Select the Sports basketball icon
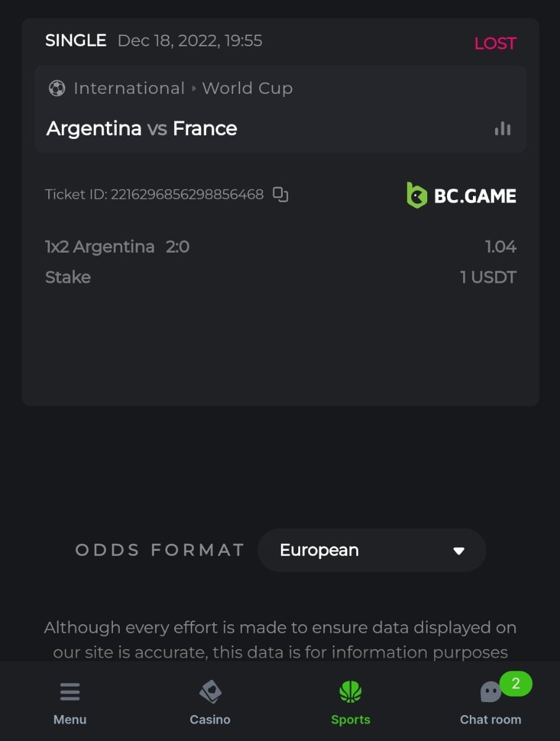The width and height of the screenshot is (560, 741). pyautogui.click(x=350, y=692)
